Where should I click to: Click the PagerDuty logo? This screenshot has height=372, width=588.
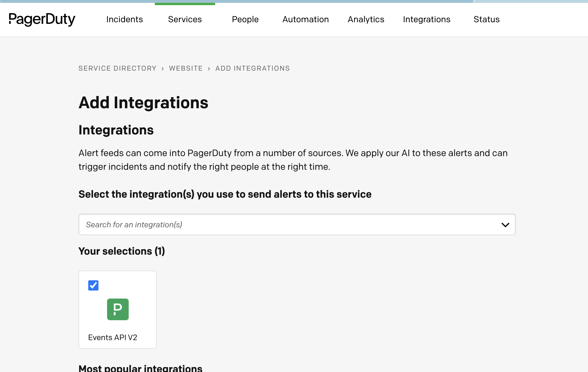click(42, 20)
